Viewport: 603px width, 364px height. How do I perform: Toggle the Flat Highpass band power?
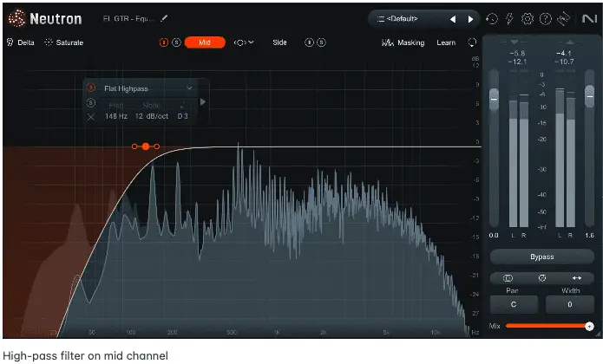click(91, 88)
